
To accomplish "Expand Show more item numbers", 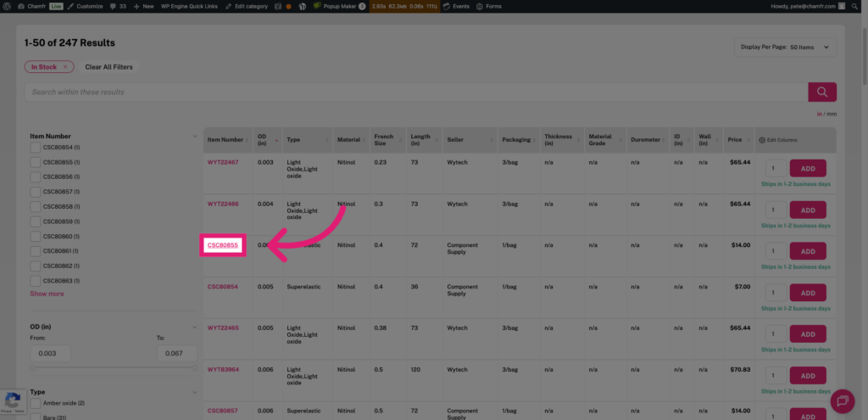I will pos(47,294).
